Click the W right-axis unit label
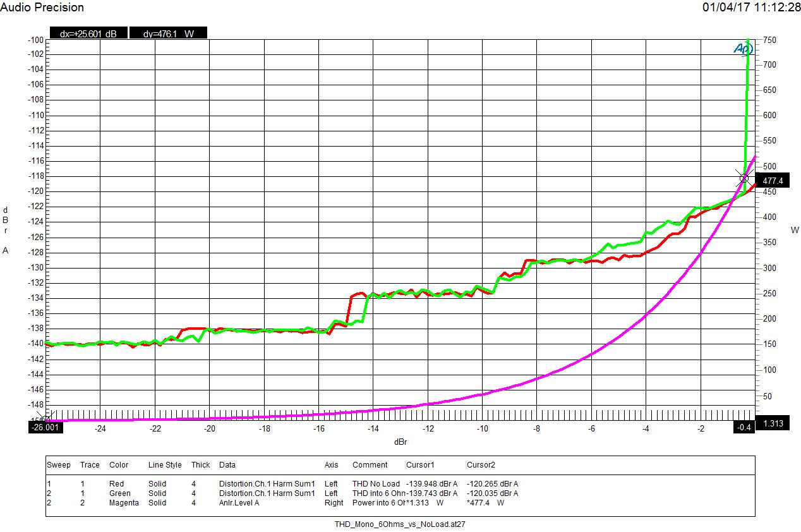The image size is (801, 532). click(x=794, y=231)
